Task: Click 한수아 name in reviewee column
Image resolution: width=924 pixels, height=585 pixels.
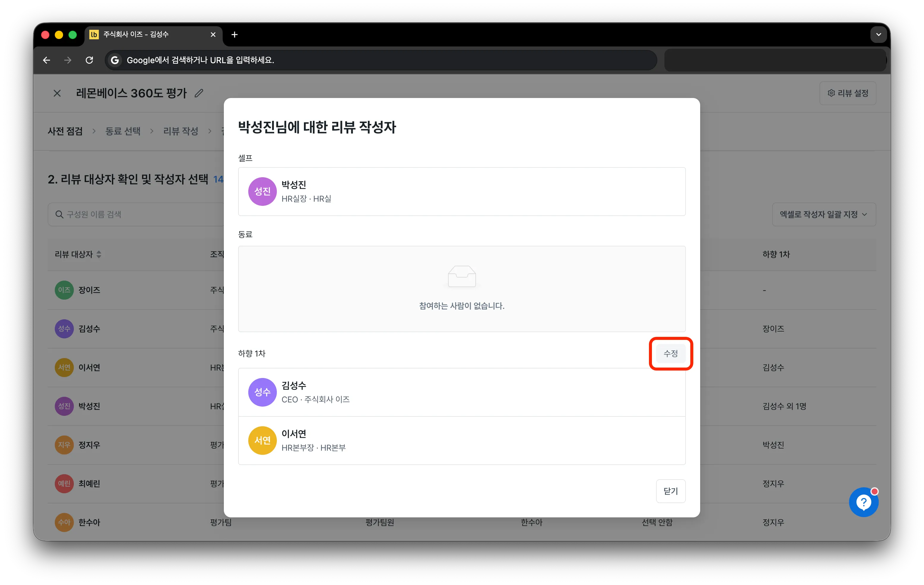Action: pyautogui.click(x=89, y=522)
